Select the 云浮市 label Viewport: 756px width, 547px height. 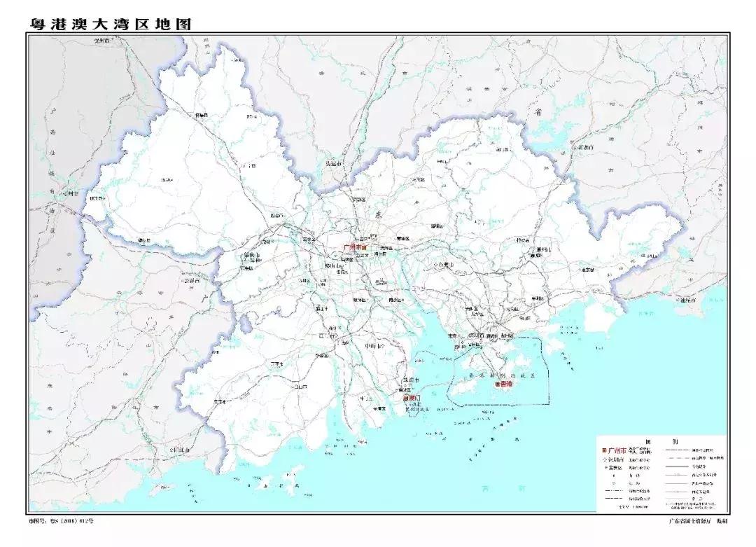point(191,279)
